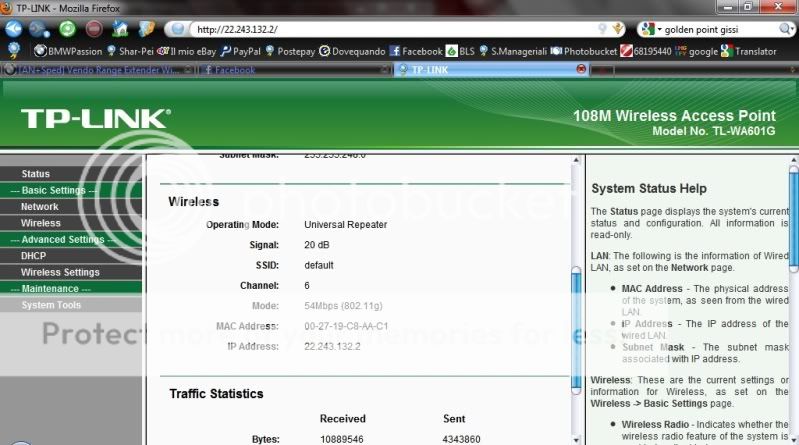Close the TP-LINK tab with red X
799x445 pixels.
pos(581,70)
